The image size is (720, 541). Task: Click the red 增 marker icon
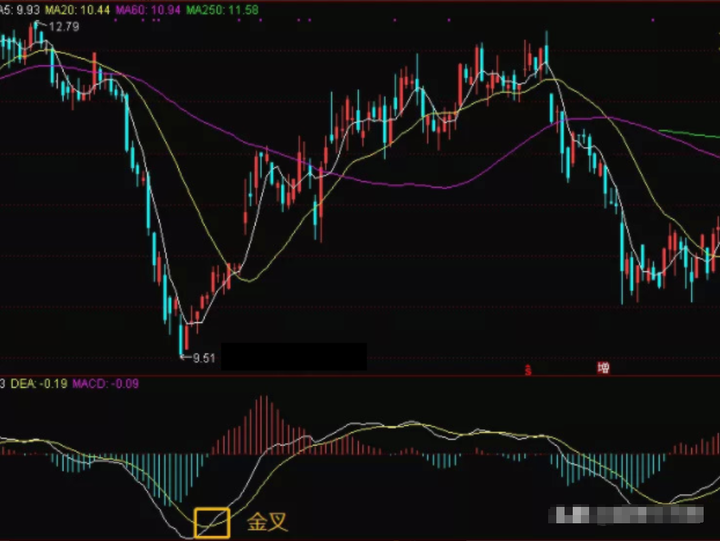(x=603, y=368)
